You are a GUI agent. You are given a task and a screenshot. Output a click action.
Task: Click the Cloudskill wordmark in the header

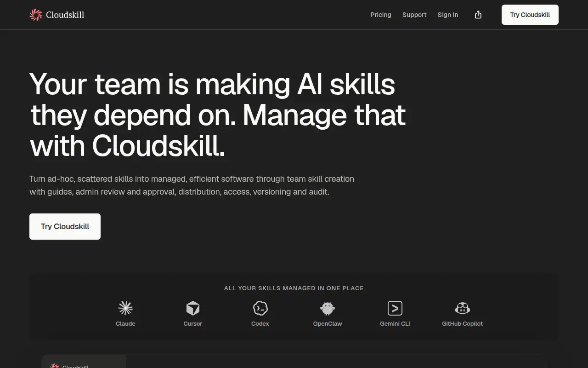(65, 15)
